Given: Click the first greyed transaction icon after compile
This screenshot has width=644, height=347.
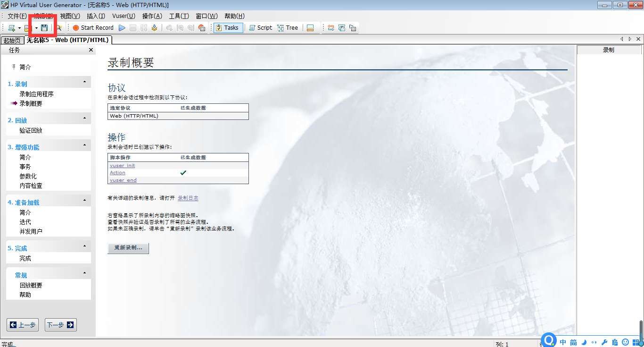Looking at the screenshot, I should click(169, 28).
